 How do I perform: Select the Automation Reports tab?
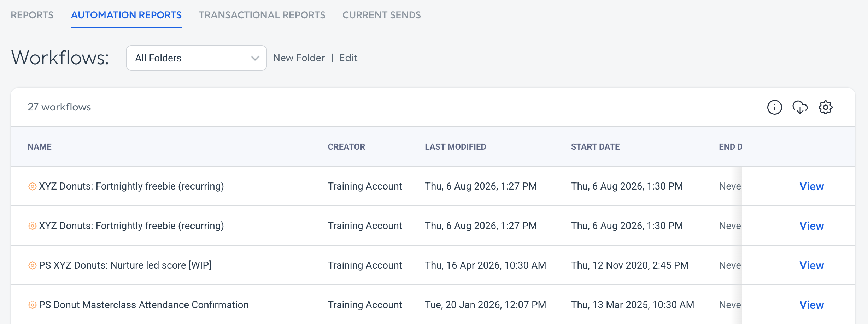coord(126,15)
